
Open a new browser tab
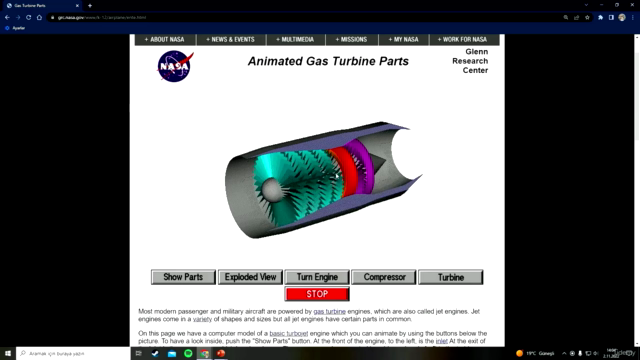(x=90, y=6)
